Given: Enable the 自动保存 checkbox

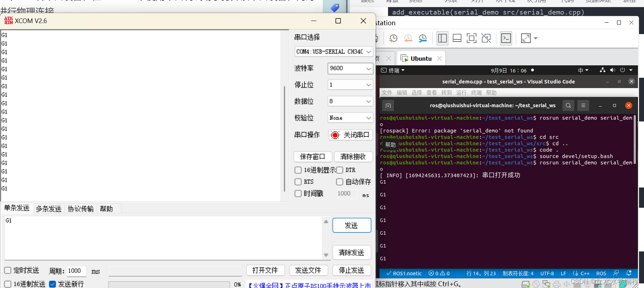Looking at the screenshot, I should tap(340, 182).
